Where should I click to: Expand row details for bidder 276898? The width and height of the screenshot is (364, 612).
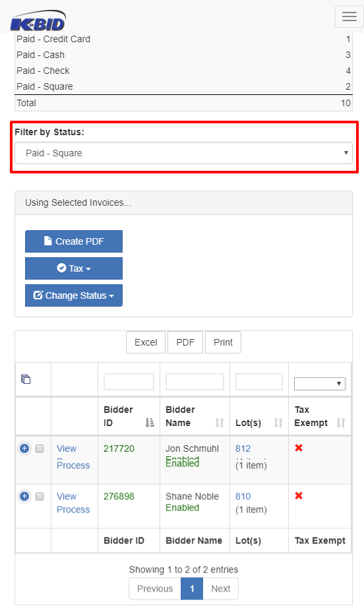pyautogui.click(x=24, y=496)
